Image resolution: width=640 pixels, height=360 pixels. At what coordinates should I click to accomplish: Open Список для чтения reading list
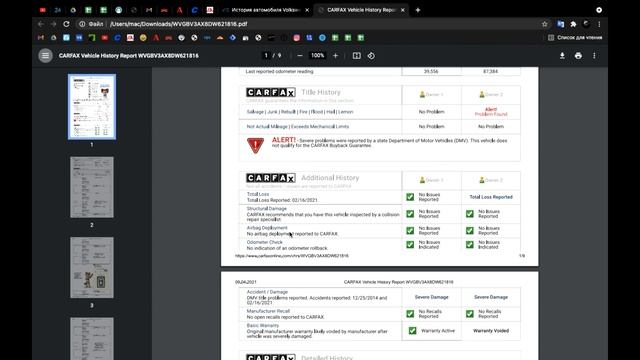[x=575, y=38]
